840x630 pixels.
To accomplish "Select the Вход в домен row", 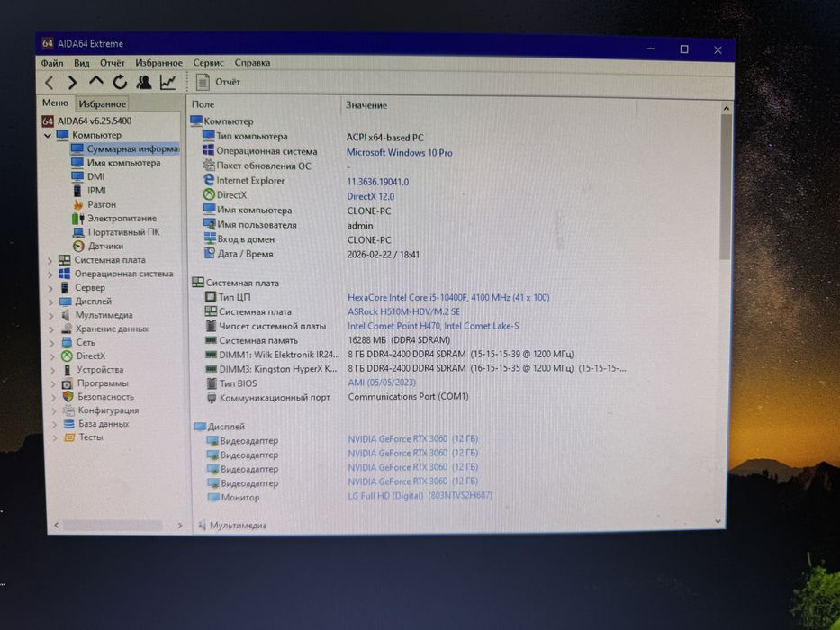I will click(x=412, y=240).
